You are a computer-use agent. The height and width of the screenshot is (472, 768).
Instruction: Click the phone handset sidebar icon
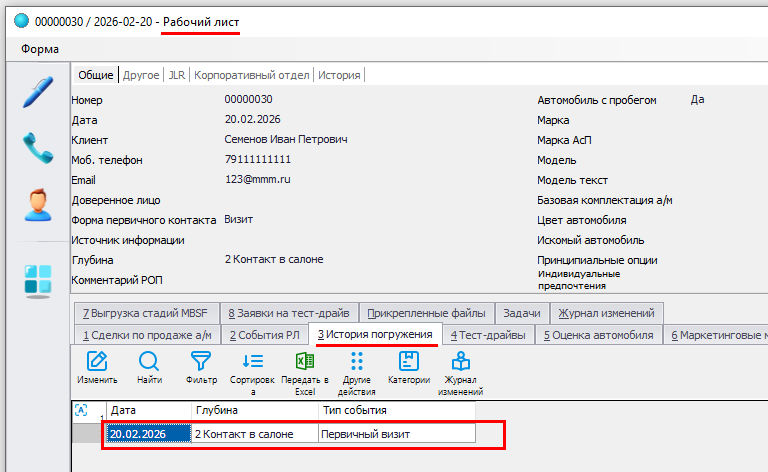point(37,148)
